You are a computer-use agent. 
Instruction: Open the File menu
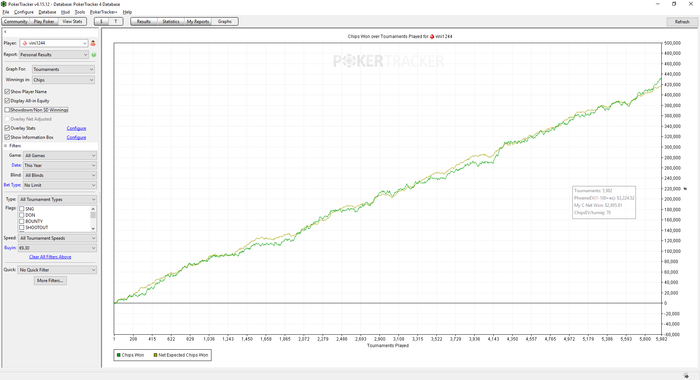pos(6,12)
